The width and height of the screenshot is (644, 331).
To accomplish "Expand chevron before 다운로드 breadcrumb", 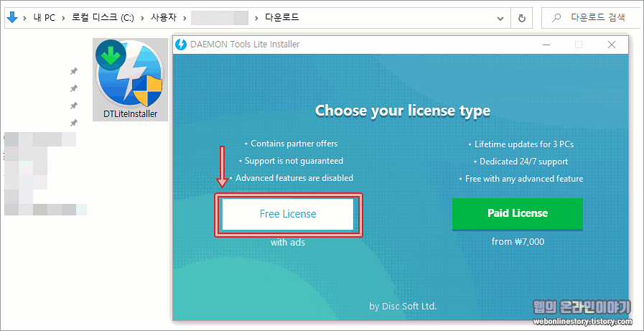I will click(257, 18).
